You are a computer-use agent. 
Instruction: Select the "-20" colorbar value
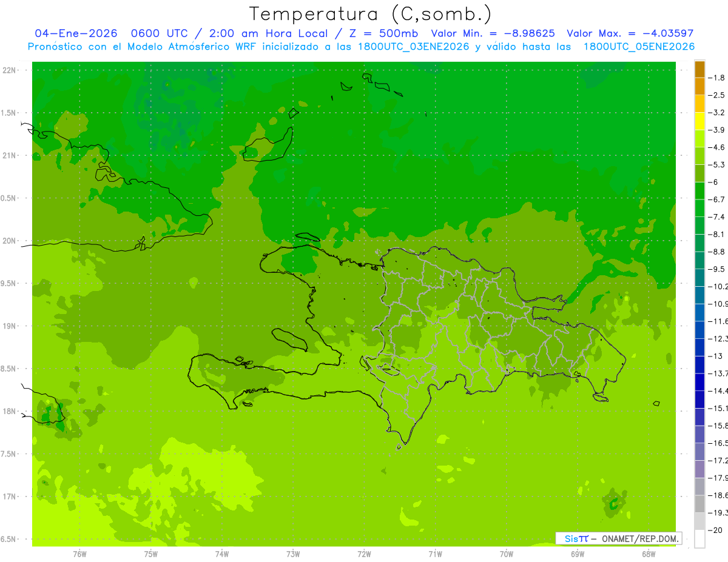point(716,530)
